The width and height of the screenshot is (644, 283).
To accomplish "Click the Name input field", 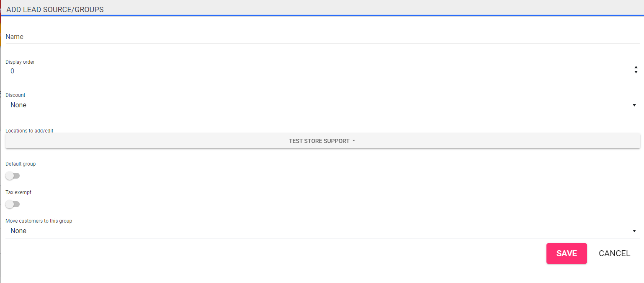I will (x=322, y=37).
